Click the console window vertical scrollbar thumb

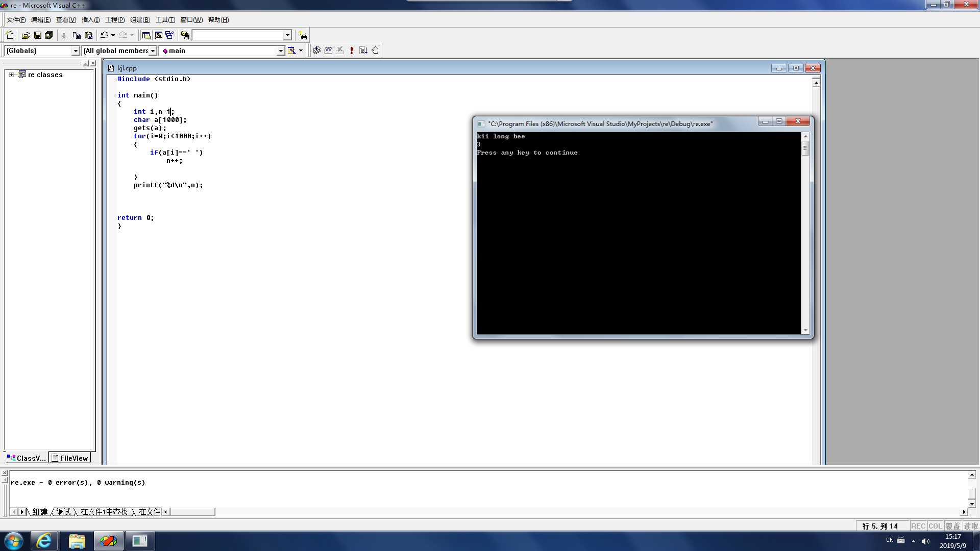[805, 148]
